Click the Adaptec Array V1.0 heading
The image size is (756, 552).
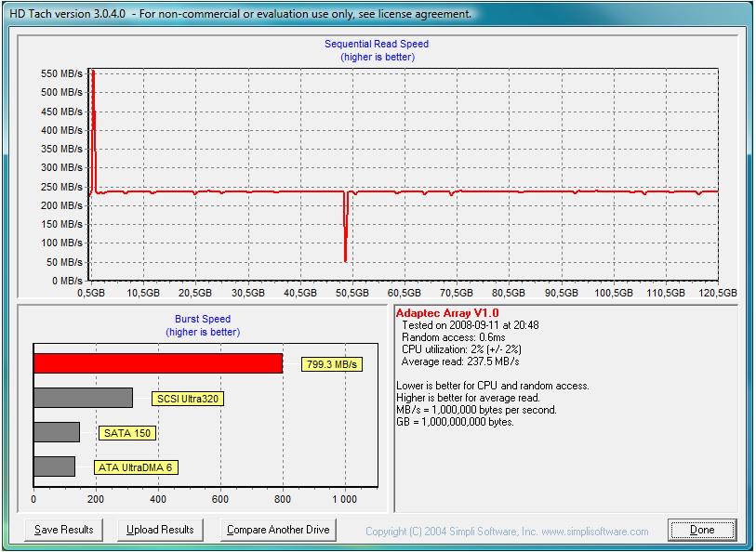(x=447, y=313)
